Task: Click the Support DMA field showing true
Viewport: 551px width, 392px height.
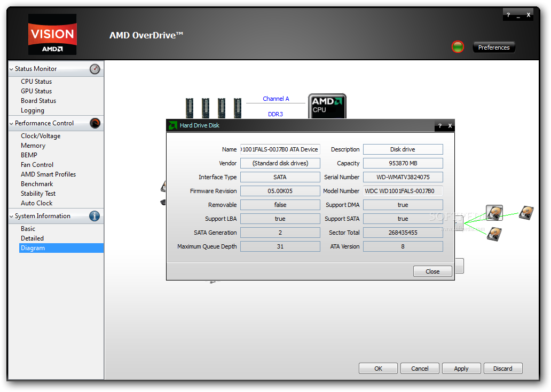Action: coord(403,205)
